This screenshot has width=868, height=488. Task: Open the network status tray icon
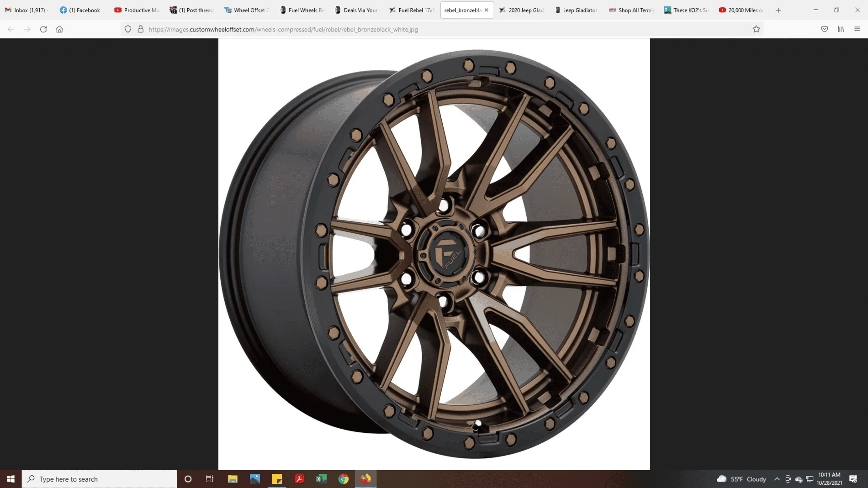tap(810, 479)
